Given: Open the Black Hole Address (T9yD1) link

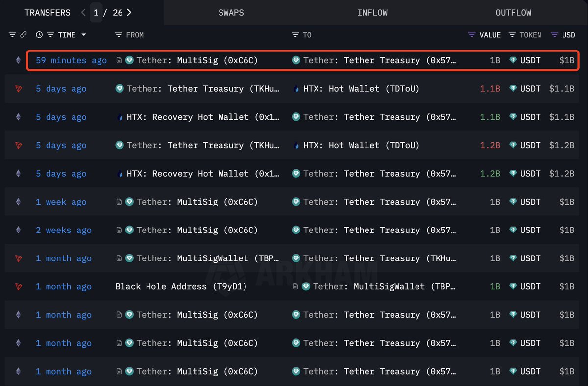Looking at the screenshot, I should (x=181, y=286).
